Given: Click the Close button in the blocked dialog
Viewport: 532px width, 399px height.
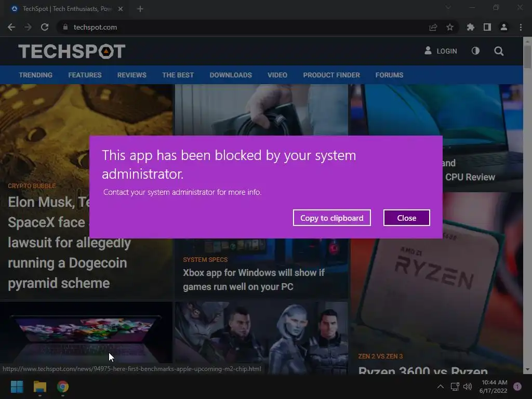Looking at the screenshot, I should (406, 218).
